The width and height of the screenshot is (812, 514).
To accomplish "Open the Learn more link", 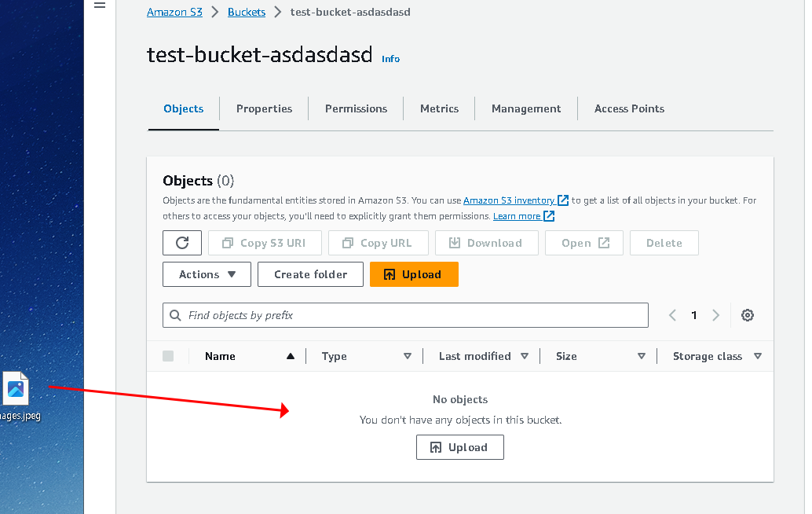I will [524, 216].
